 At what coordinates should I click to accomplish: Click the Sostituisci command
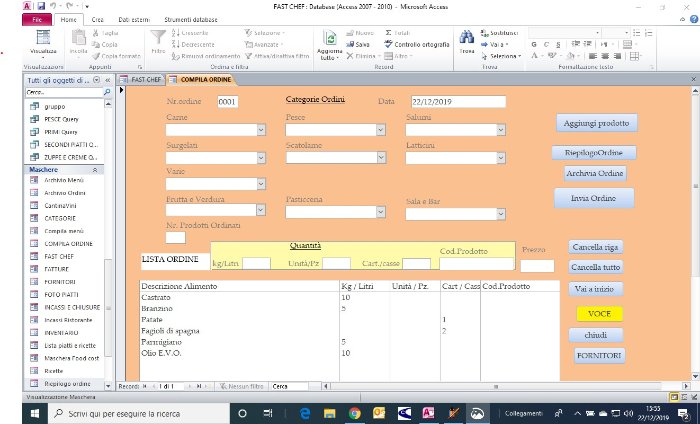[499, 33]
